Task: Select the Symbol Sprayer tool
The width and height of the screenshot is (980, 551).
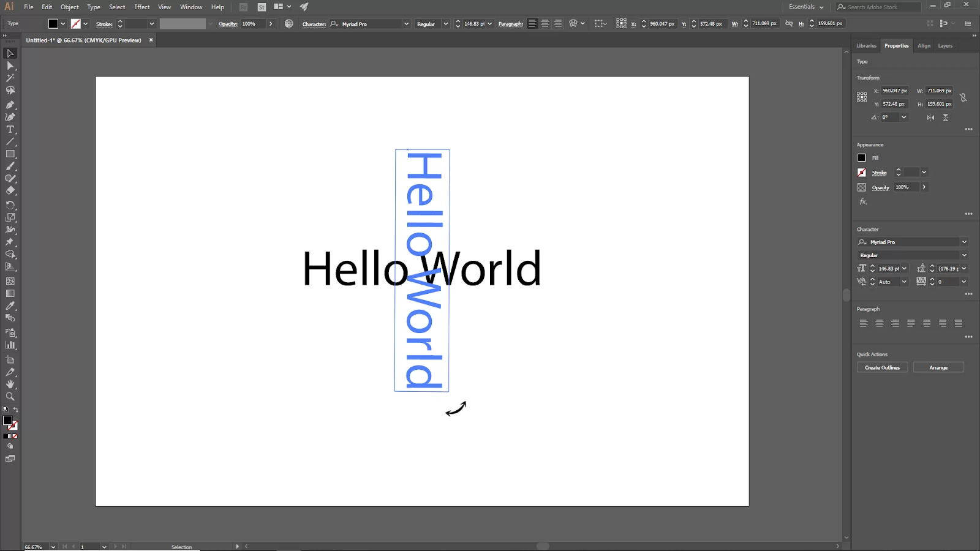Action: coord(10,332)
